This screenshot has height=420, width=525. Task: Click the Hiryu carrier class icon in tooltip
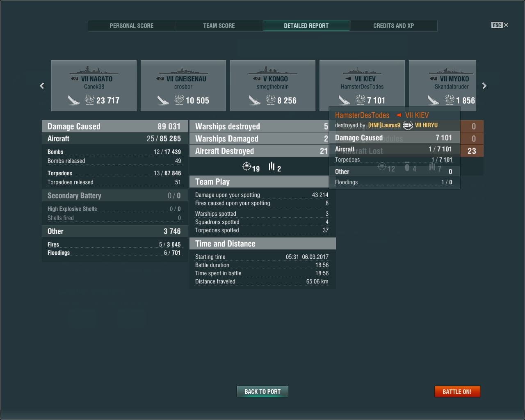(407, 126)
